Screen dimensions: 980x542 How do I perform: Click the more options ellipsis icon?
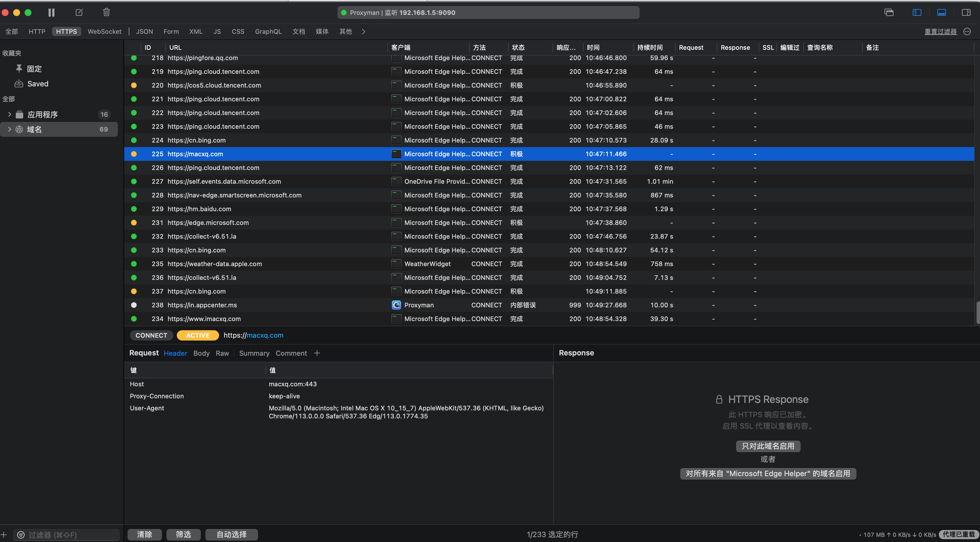point(967,31)
